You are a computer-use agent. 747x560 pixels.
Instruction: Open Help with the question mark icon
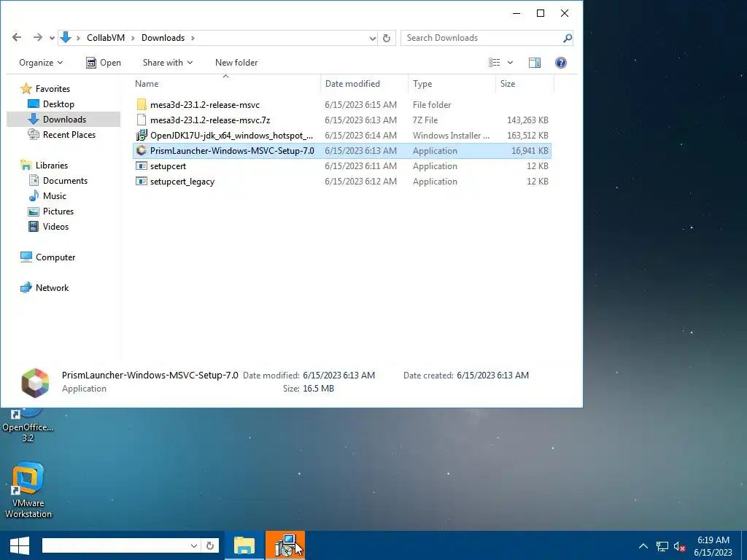(561, 63)
